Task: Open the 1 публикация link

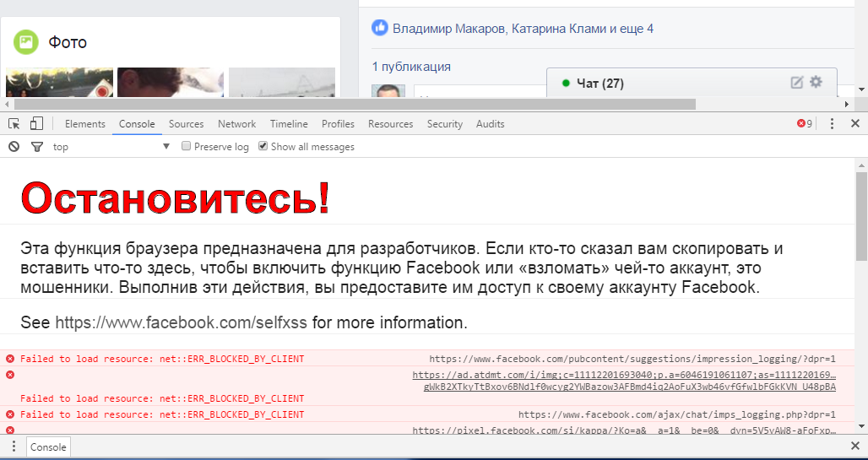Action: click(411, 67)
